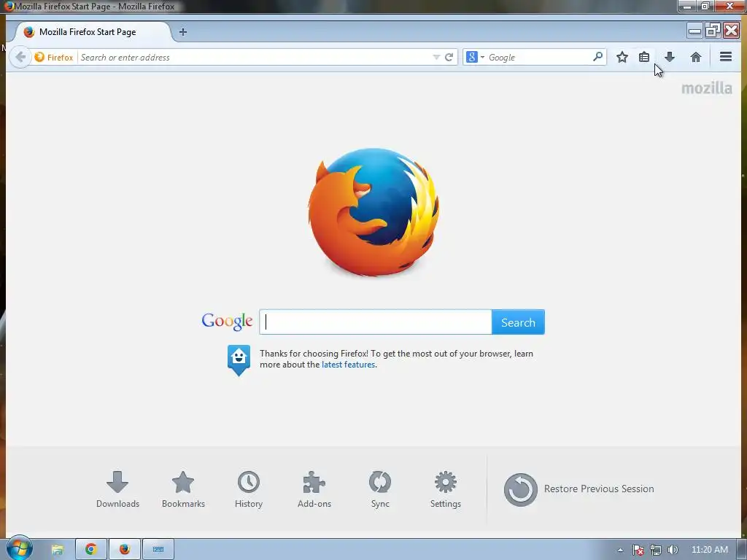This screenshot has height=560, width=747.
Task: Open History from the start page launcher
Action: [249, 489]
